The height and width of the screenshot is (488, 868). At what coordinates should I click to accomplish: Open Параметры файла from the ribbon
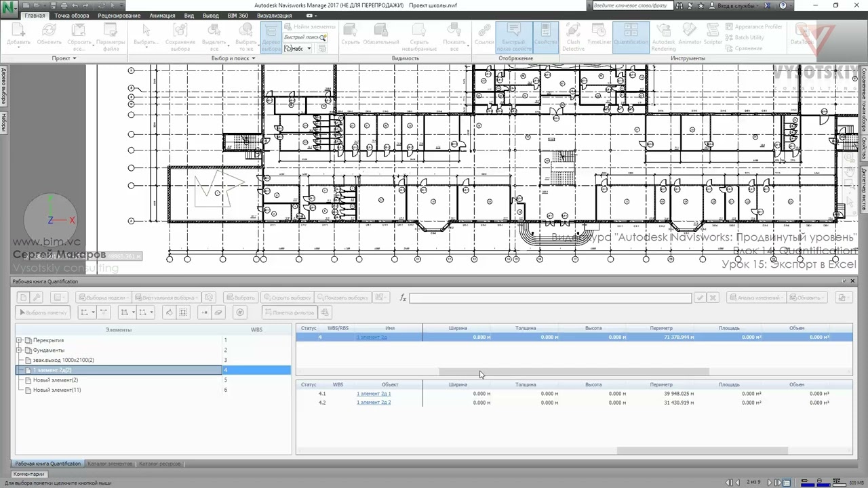point(111,36)
